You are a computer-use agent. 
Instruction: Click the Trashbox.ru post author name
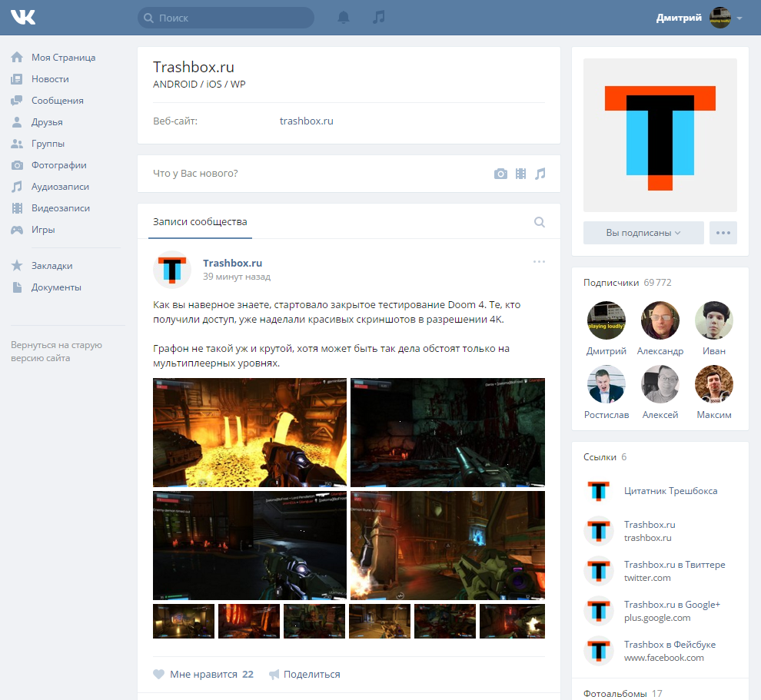pyautogui.click(x=232, y=263)
